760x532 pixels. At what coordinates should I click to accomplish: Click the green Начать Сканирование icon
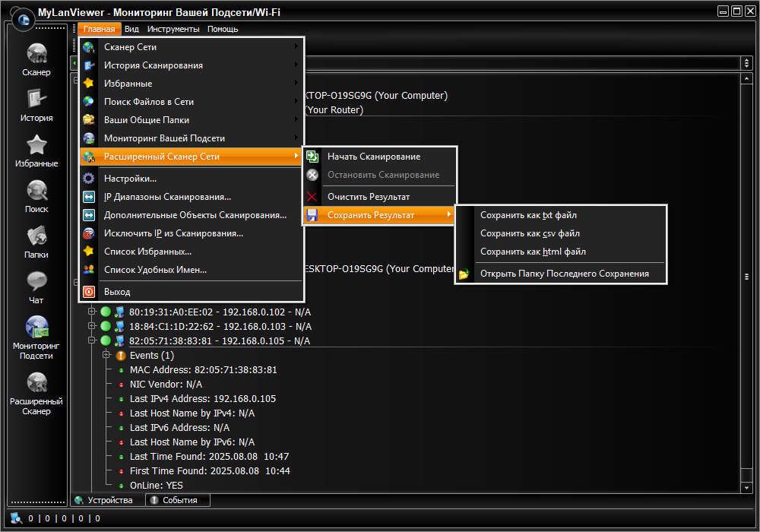click(x=312, y=157)
